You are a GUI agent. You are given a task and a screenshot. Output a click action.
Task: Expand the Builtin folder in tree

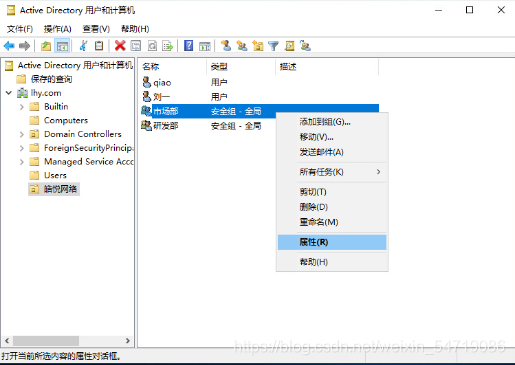coord(22,107)
